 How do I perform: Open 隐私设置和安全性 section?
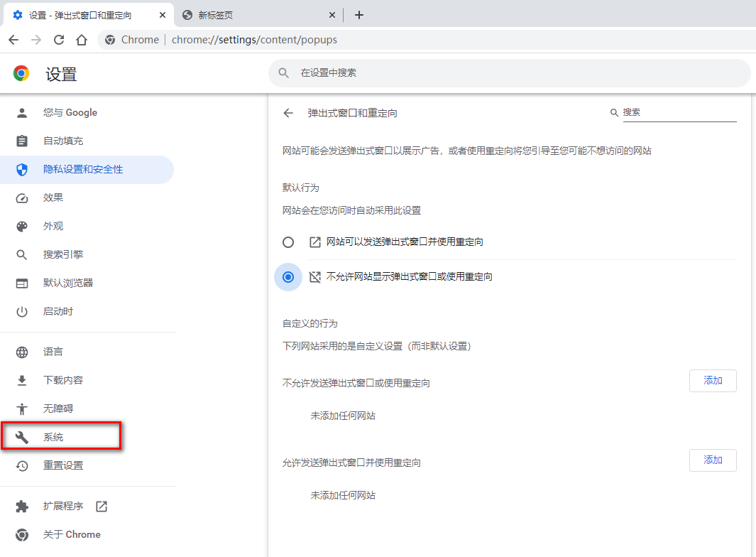[x=87, y=169]
